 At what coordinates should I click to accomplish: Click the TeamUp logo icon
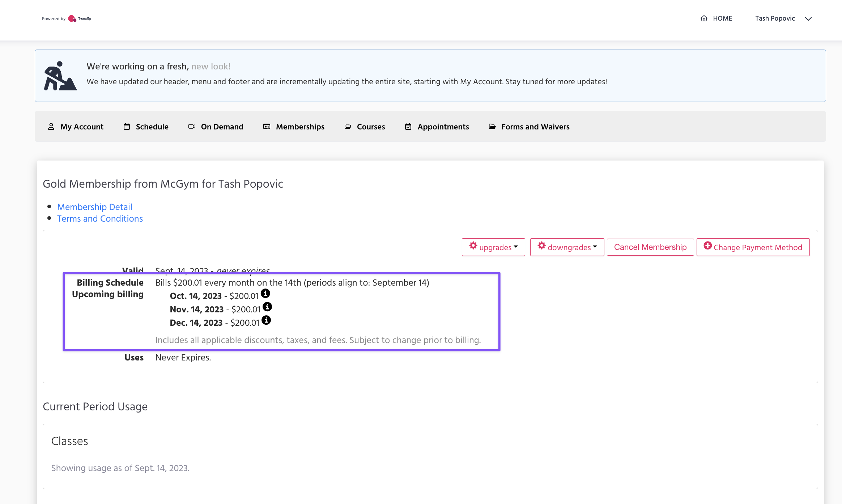(x=72, y=18)
